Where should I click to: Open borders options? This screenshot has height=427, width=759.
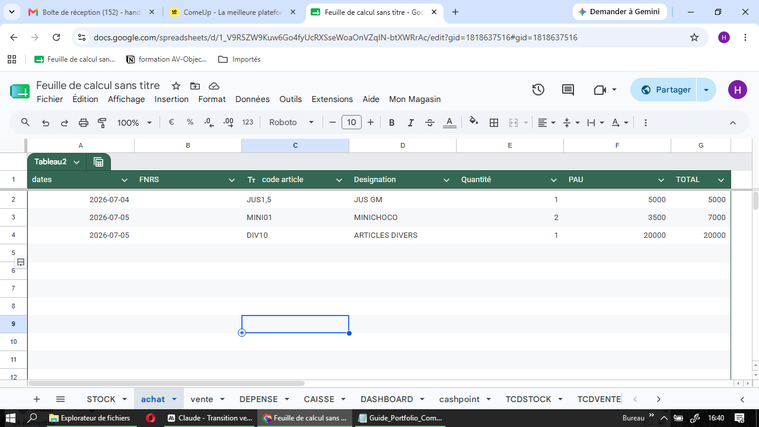pos(494,122)
